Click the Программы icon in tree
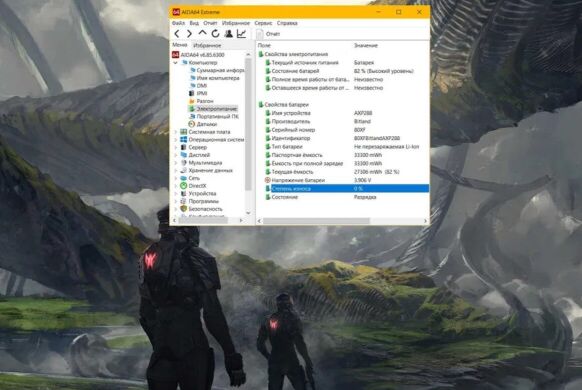 (x=183, y=201)
